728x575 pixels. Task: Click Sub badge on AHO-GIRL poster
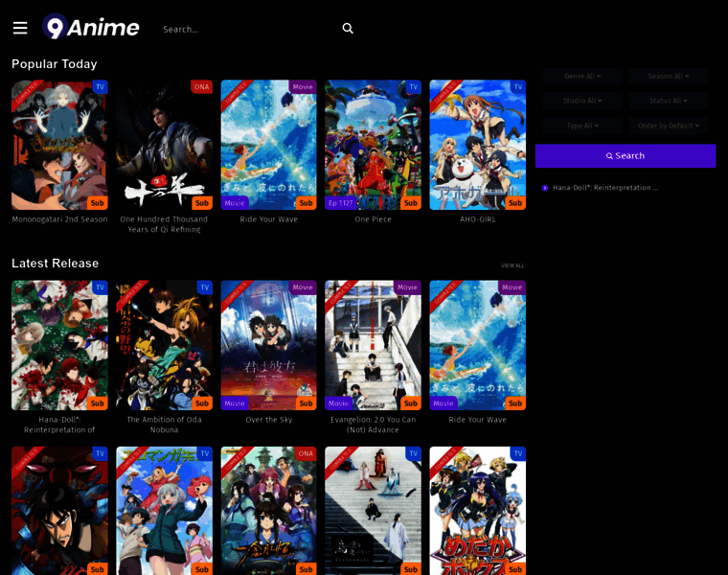(x=515, y=203)
